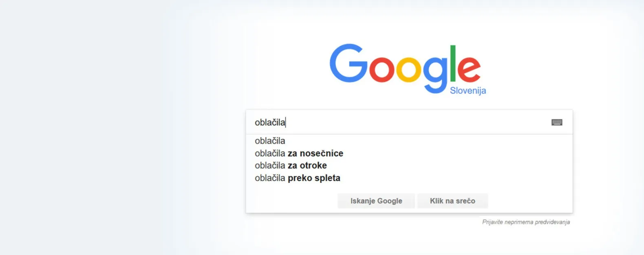Click the blue capital G in the logo
Image resolution: width=644 pixels, height=255 pixels.
pyautogui.click(x=348, y=64)
